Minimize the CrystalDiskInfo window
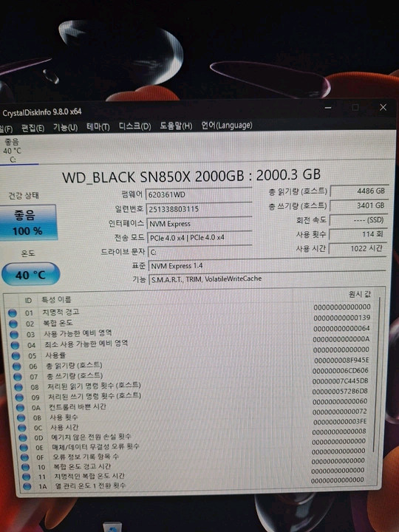Screen dimensions: 399x532 tap(328, 108)
